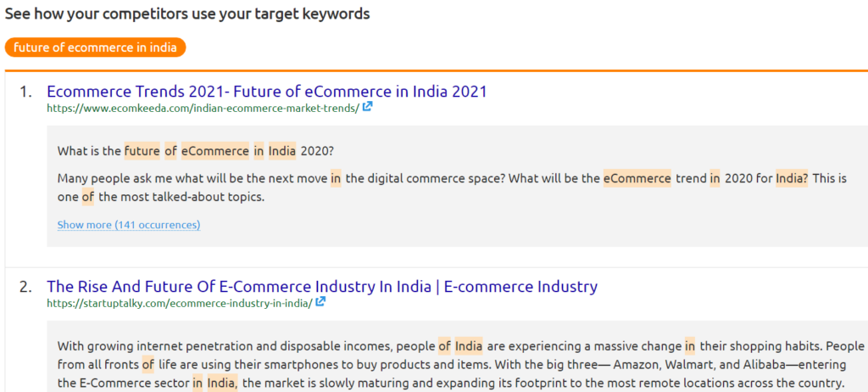Screen dimensions: 868x392
Task: Click highlighted "eCommerce" before "trend in 2020"
Action: coord(637,178)
